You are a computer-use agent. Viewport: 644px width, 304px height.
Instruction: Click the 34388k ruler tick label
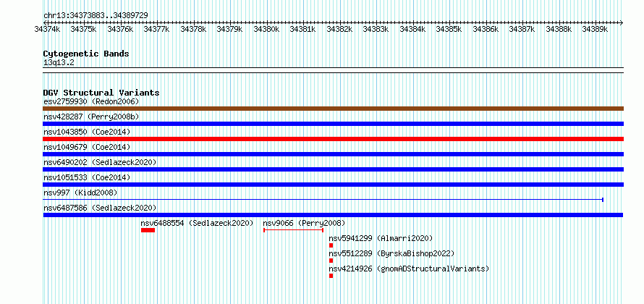pos(559,29)
